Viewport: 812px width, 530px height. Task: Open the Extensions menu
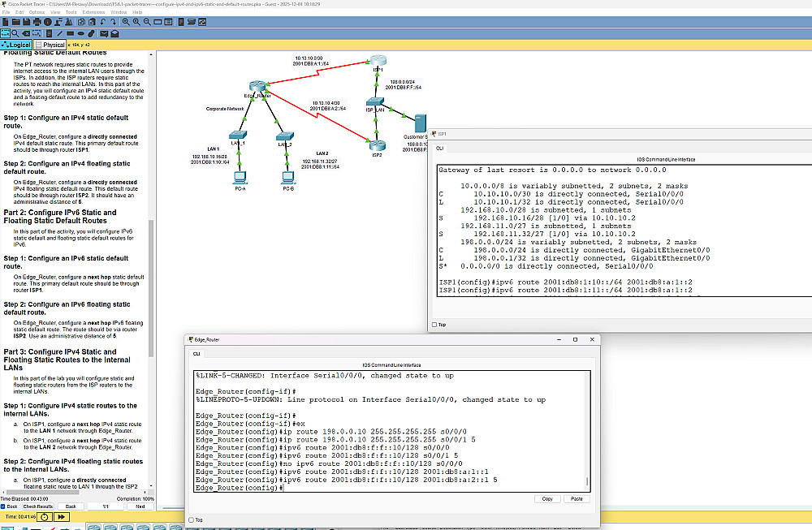[93, 12]
